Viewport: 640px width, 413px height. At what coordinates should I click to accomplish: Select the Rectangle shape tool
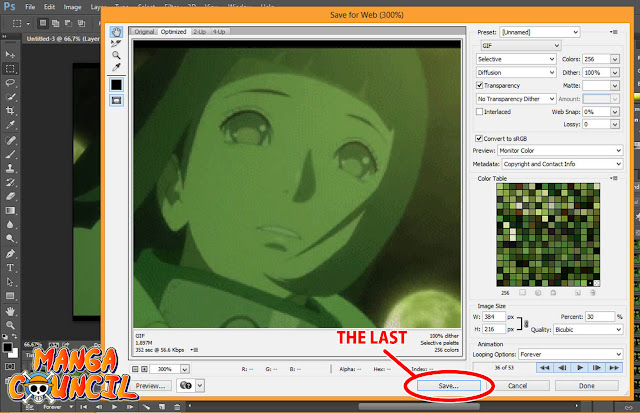10,296
